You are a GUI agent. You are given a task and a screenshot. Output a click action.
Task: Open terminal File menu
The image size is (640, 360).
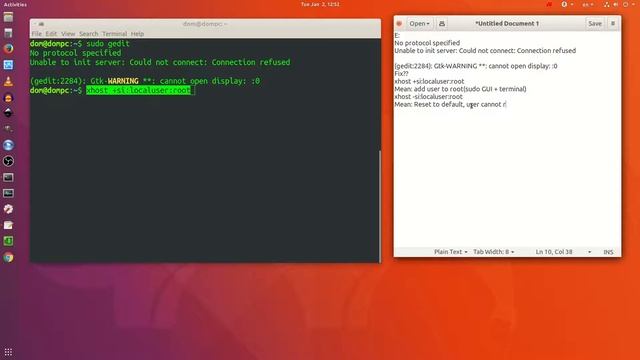[37, 33]
